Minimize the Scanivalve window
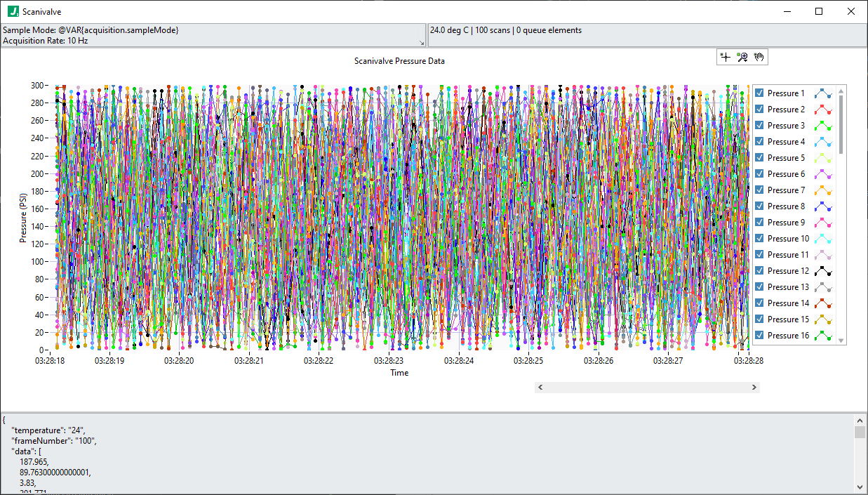868x495 pixels. [x=787, y=11]
